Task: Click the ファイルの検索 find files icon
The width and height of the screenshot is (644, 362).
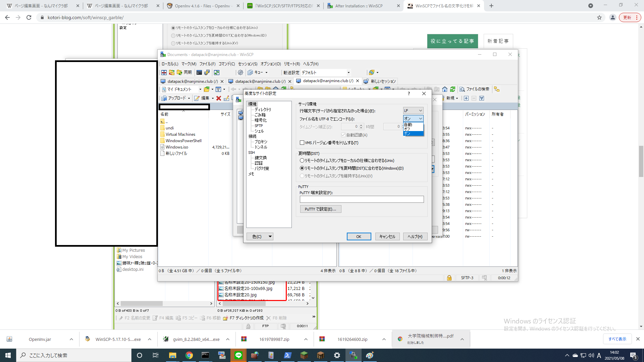Action: 462,89
